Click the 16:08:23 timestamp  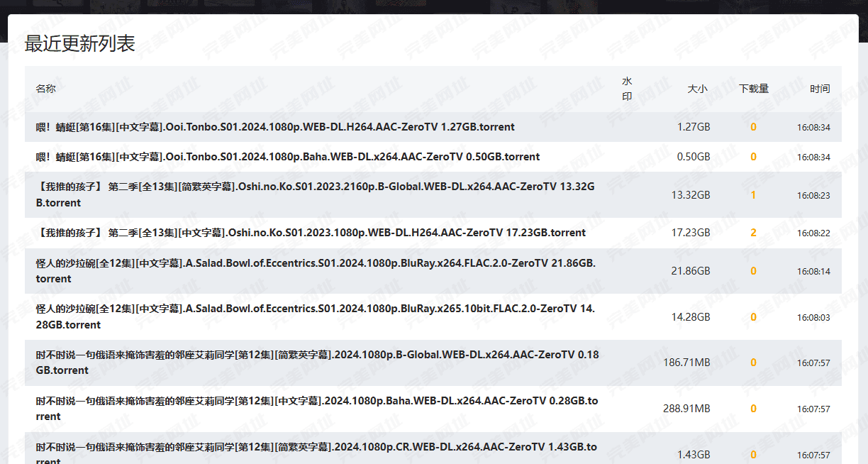point(813,195)
